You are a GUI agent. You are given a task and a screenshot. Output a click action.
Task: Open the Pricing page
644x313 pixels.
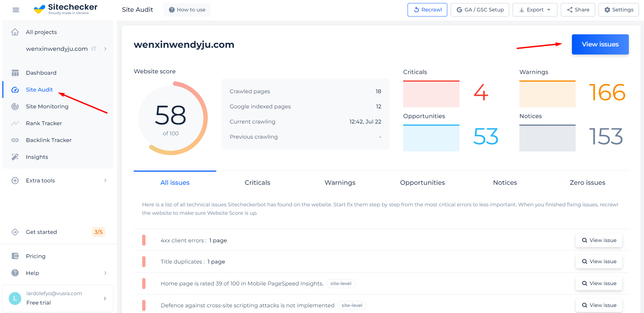(x=36, y=256)
